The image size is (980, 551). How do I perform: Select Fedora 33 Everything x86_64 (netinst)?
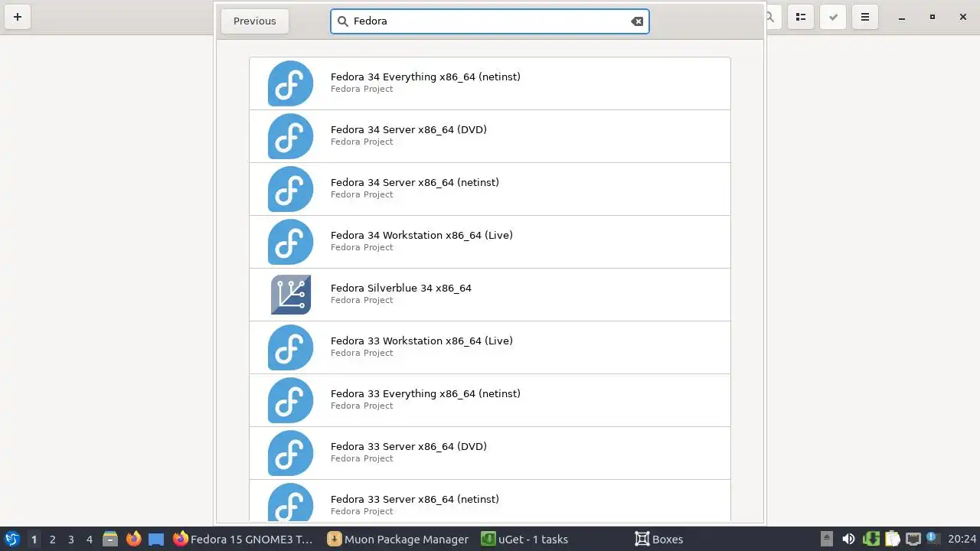point(490,400)
